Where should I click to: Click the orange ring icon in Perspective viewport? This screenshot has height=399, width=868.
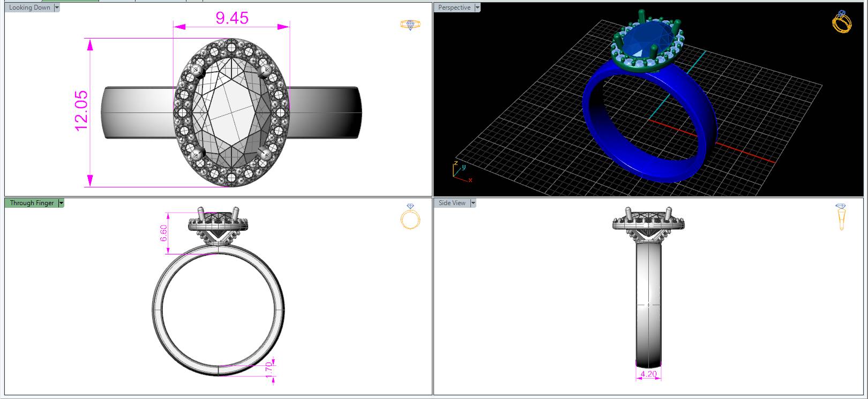point(841,22)
